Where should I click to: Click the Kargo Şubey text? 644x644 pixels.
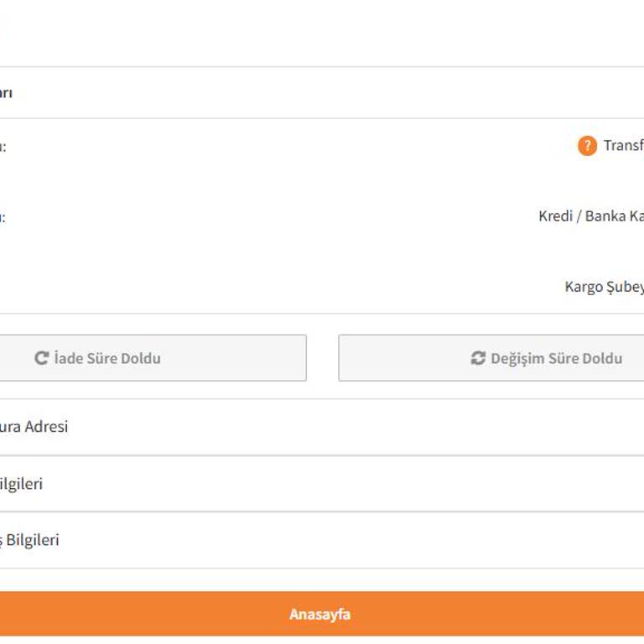(604, 287)
